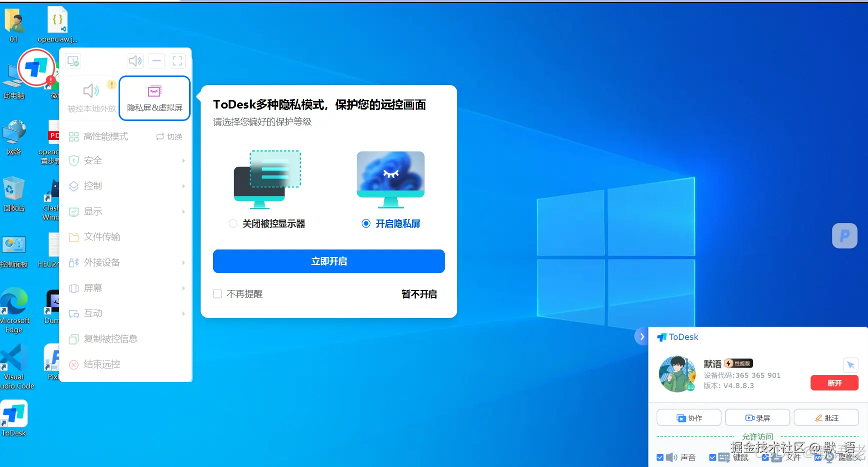Open the 外接设备 menu item

(126, 262)
